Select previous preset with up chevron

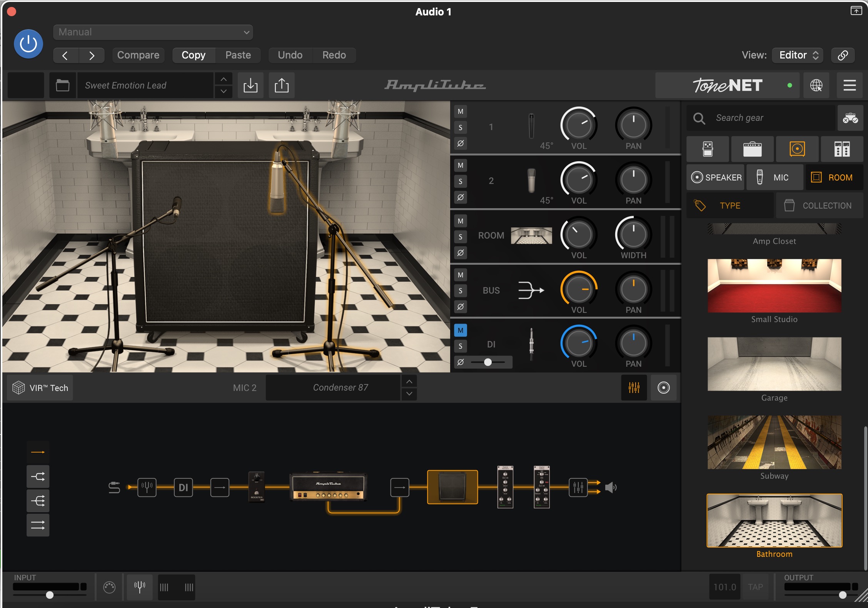224,79
